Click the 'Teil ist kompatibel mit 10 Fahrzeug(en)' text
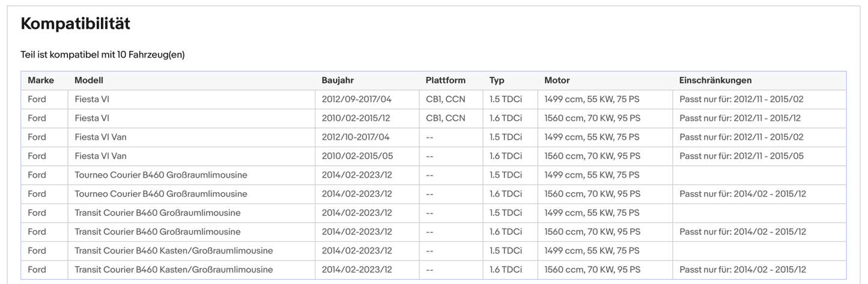 coord(103,55)
